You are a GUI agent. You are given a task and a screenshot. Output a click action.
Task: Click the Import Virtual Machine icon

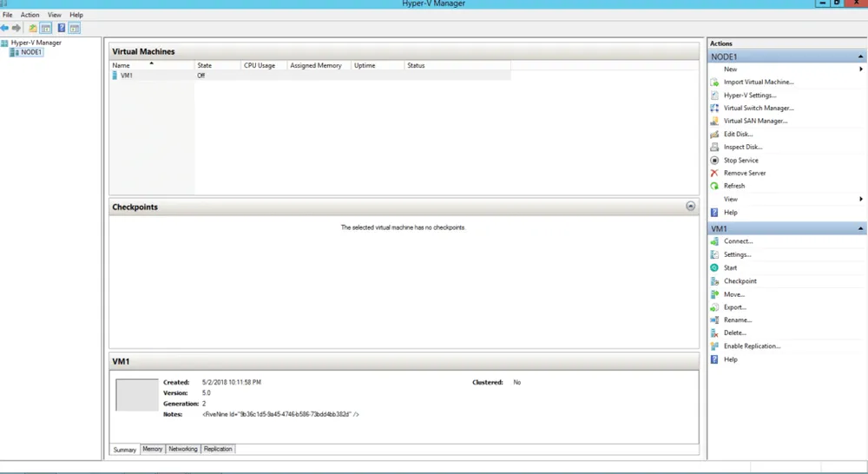tap(714, 82)
